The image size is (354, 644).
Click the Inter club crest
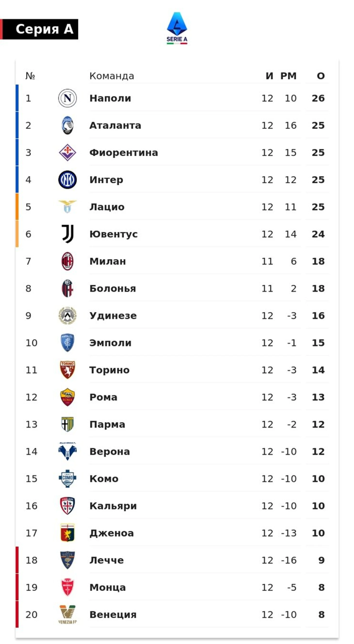[x=67, y=180]
